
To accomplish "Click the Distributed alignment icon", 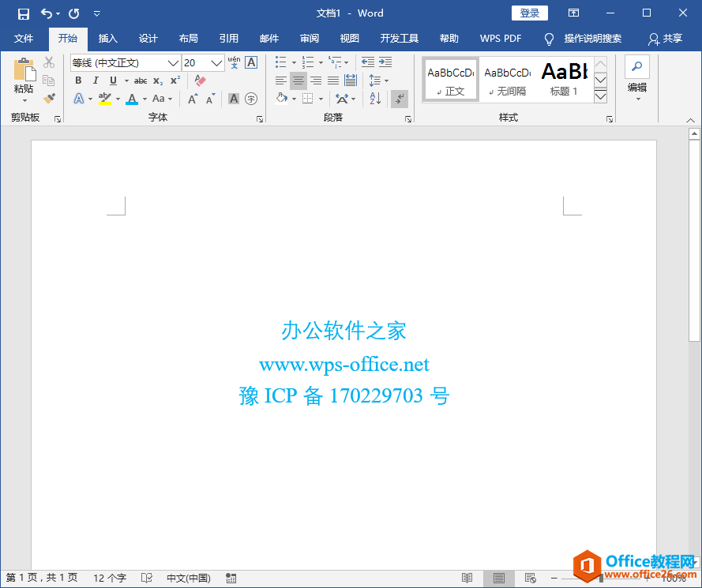I will [351, 81].
